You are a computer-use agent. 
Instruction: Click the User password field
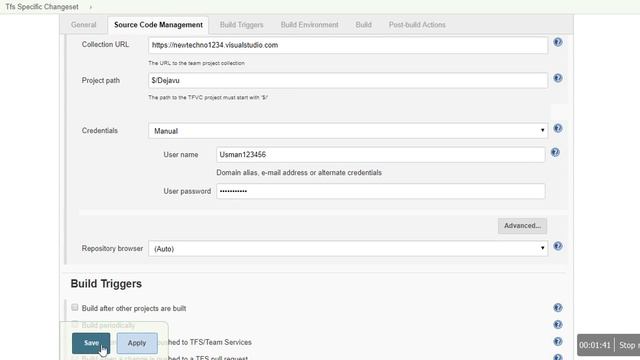point(380,191)
